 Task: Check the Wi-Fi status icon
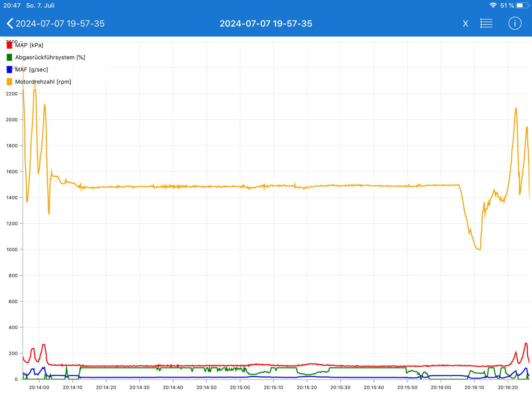(x=493, y=5)
